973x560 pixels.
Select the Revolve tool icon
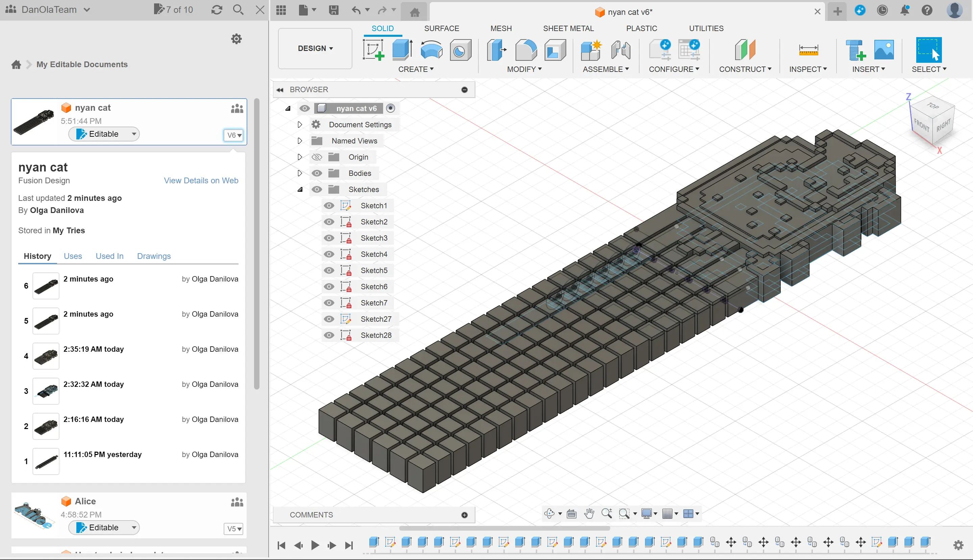(x=431, y=50)
